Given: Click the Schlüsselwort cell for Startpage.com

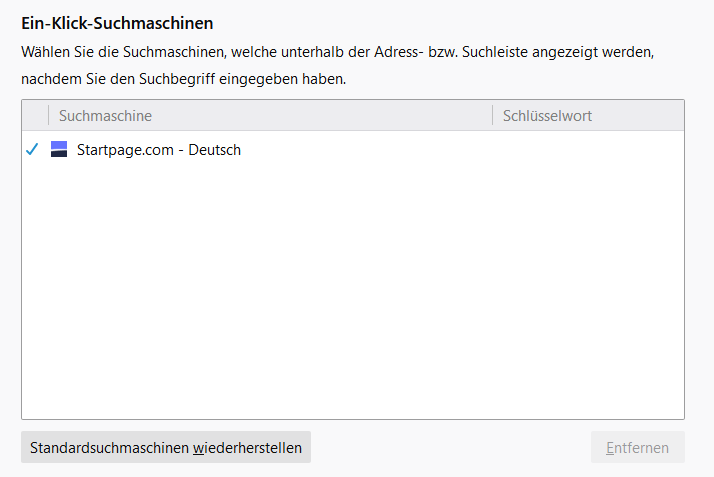Looking at the screenshot, I should [x=588, y=150].
